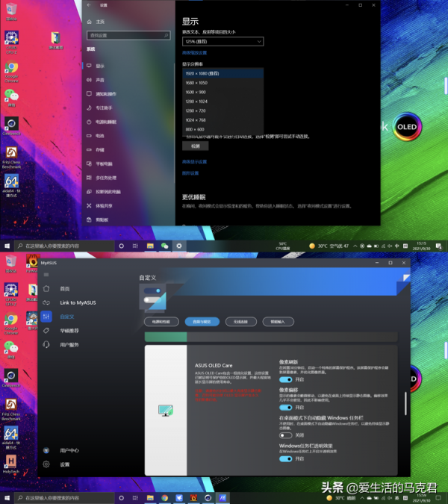Viewport: 448px width, 504px height.
Task: Toggle the 像素刷新 switch off
Action: [285, 379]
